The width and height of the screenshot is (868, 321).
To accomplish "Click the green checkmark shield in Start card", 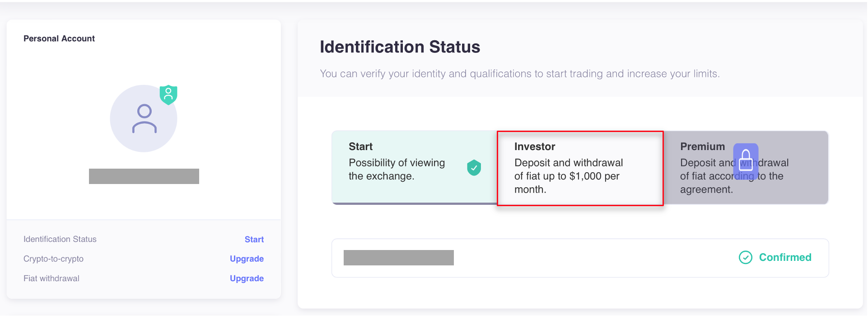I will [474, 168].
